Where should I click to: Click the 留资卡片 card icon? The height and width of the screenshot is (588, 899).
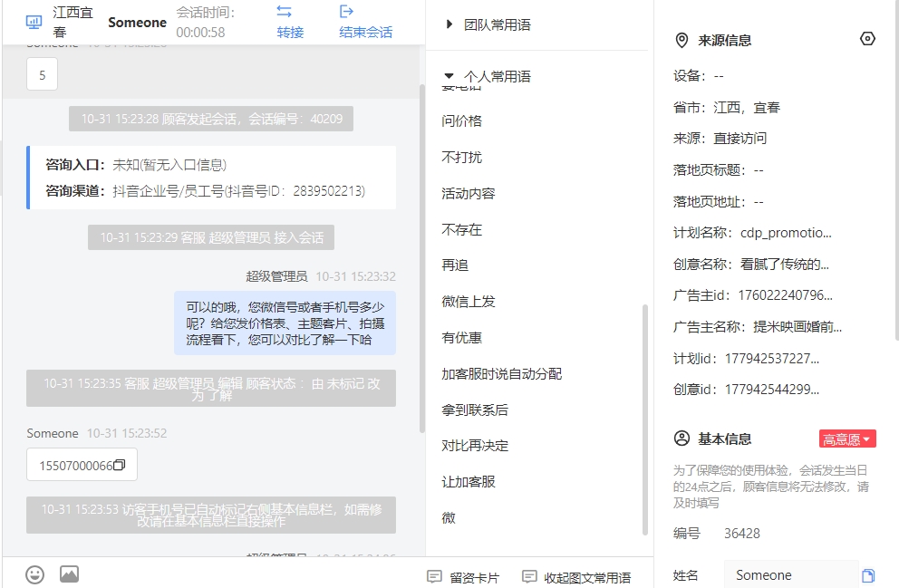click(435, 576)
